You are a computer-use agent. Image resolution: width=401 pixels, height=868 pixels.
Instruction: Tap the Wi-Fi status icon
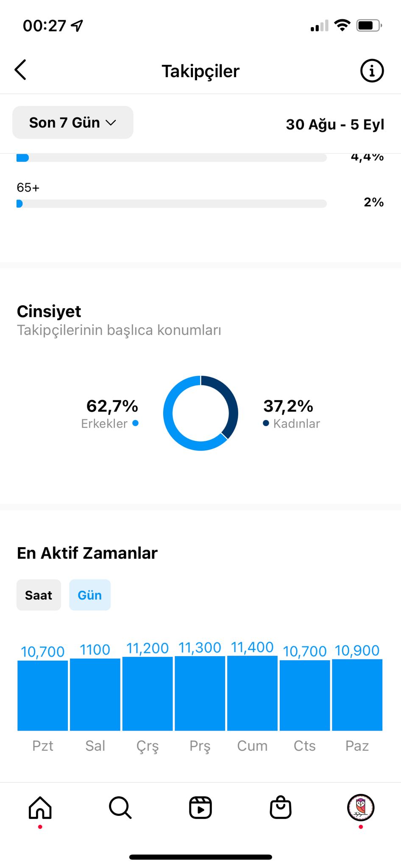pyautogui.click(x=342, y=25)
